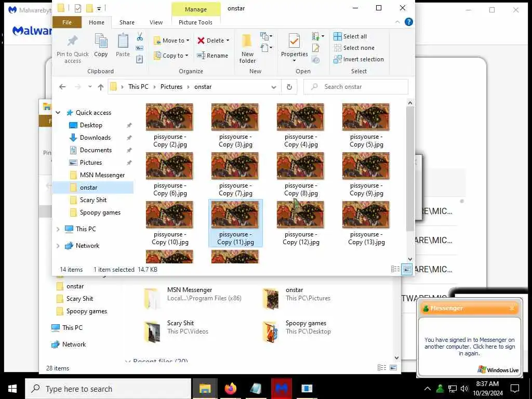Paste clipboard contents using ribbon Paste

tap(123, 45)
